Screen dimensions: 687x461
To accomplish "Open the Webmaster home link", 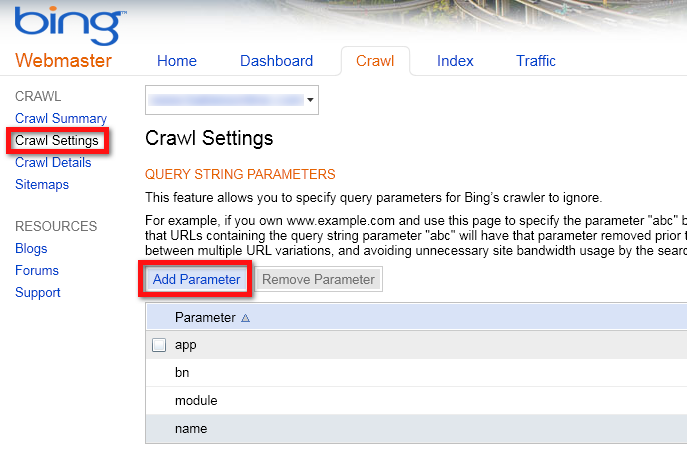I will [x=64, y=60].
